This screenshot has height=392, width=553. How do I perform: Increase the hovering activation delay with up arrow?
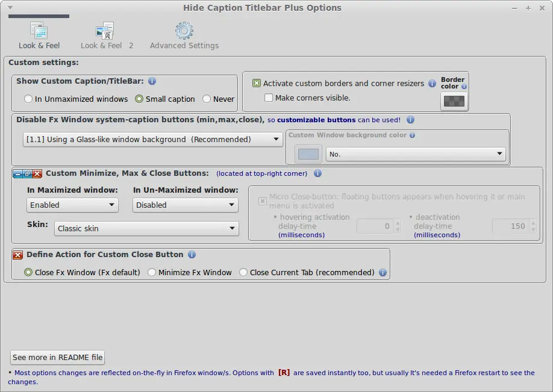[x=398, y=223]
